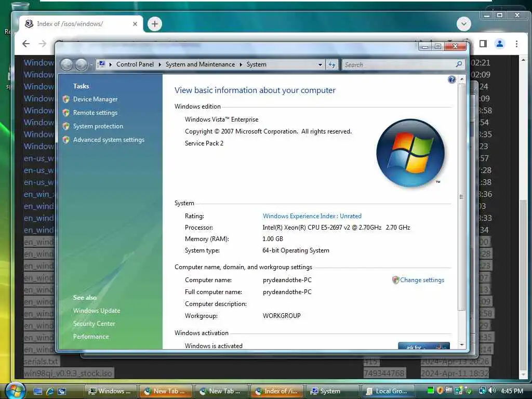Screen dimensions: 532x399
Task: Click the Explorer Back arrow button
Action: 67,64
